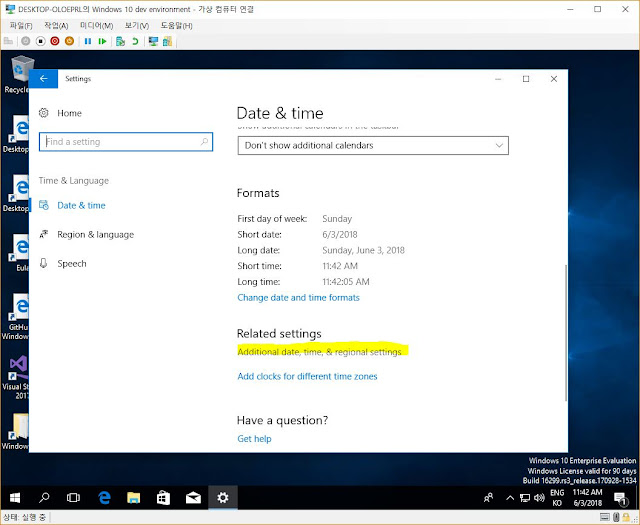Open Settings Home

[x=69, y=113]
